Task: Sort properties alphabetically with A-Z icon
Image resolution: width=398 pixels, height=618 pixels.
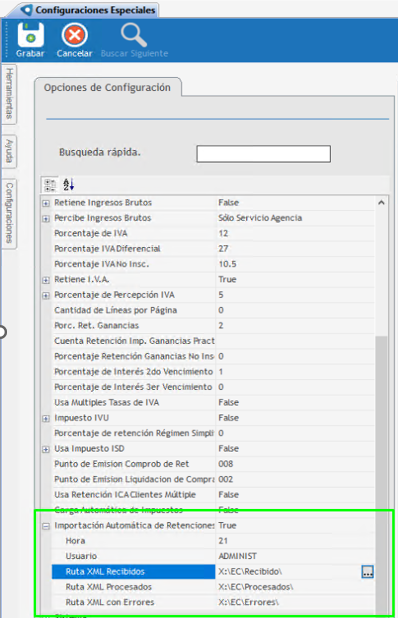Action: [68, 184]
